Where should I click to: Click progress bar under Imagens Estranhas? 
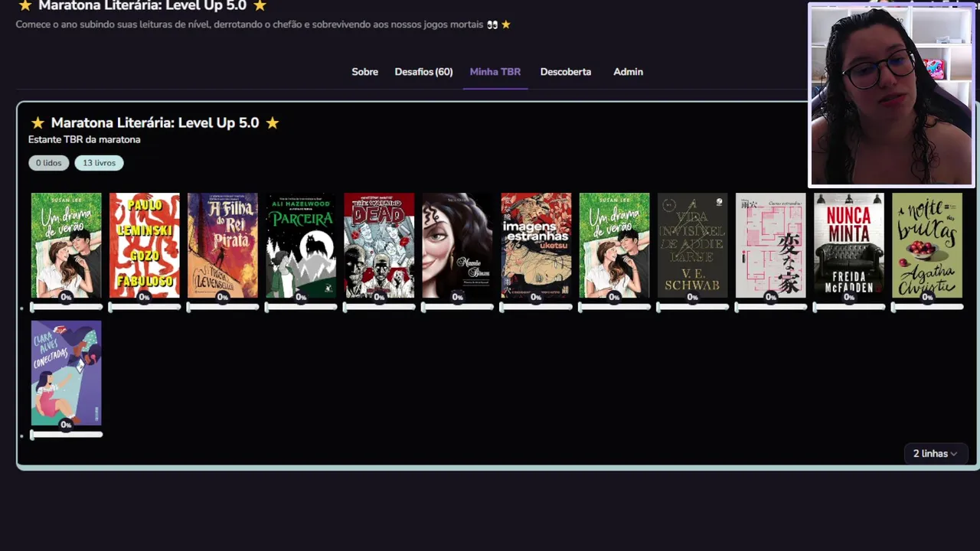[x=536, y=307]
